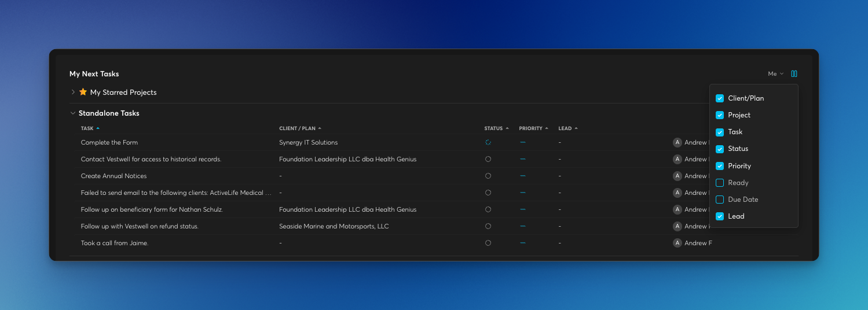The height and width of the screenshot is (310, 868).
Task: Open the column chooser icon
Action: click(794, 74)
